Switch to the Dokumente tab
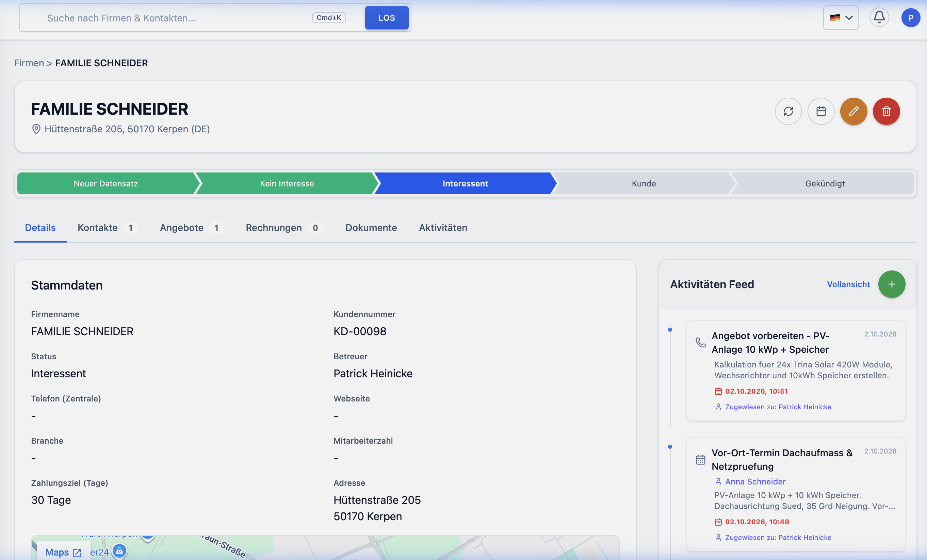The image size is (927, 560). pos(371,228)
